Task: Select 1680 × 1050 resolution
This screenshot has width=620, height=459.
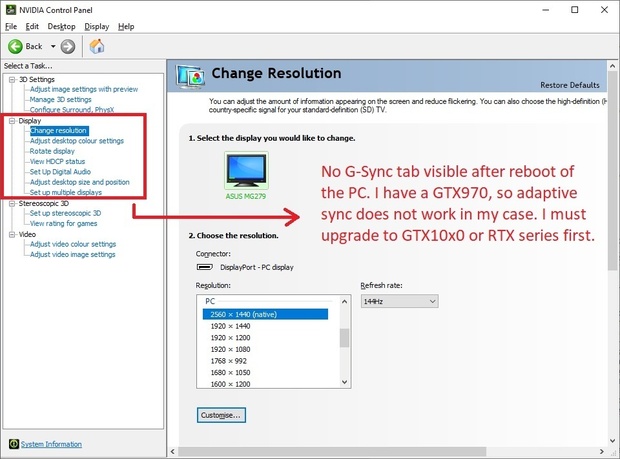Action: (x=231, y=372)
